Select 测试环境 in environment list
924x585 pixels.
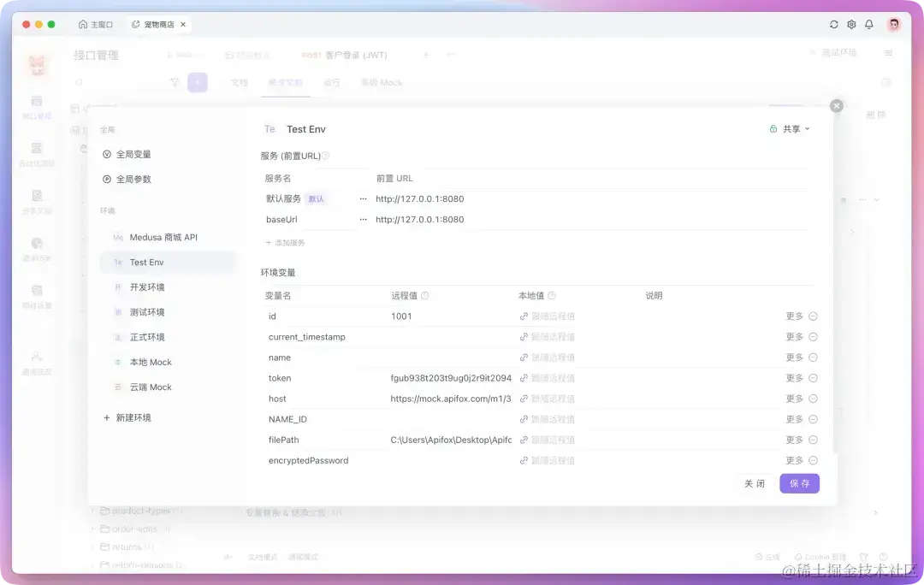[168, 312]
